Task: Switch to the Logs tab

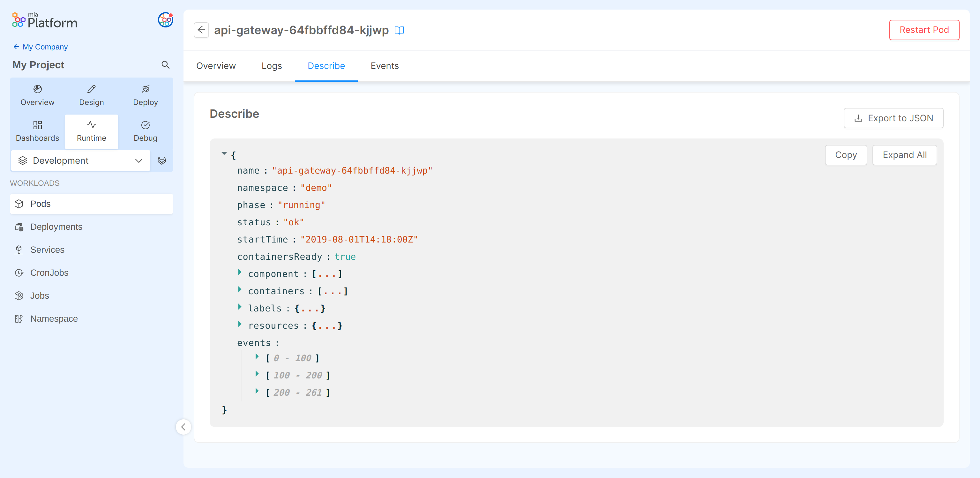Action: coord(272,66)
